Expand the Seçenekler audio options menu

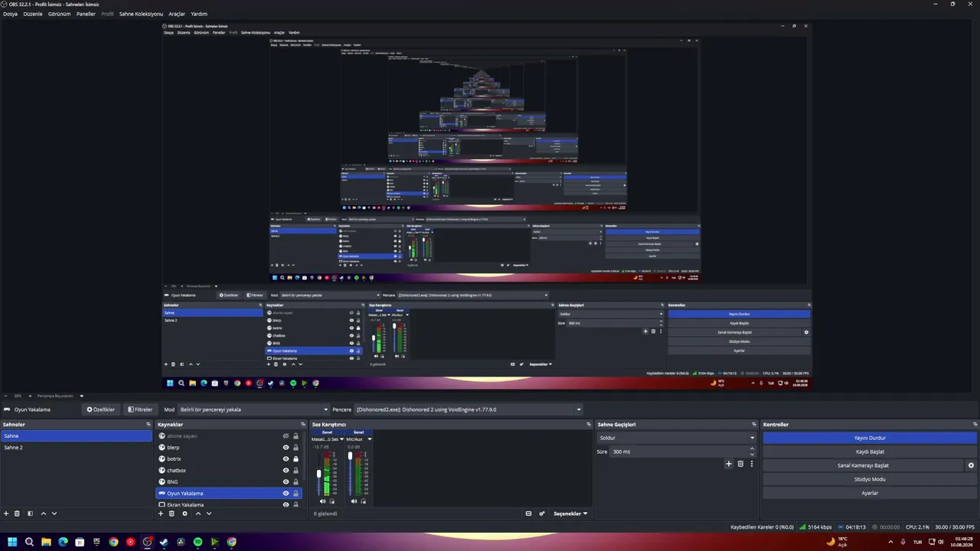point(570,514)
